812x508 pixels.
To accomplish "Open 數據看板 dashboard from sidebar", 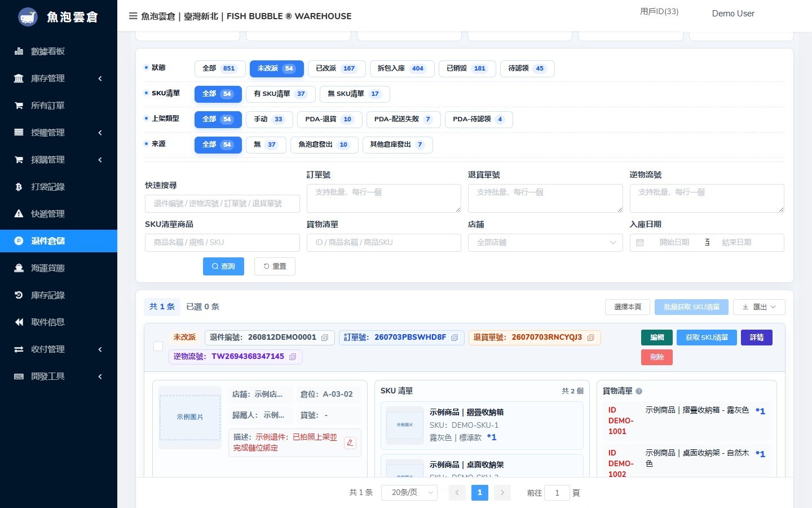I will (59, 51).
